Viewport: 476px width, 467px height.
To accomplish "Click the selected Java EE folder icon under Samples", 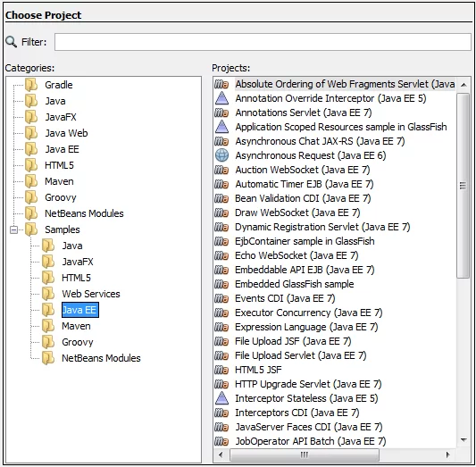I will point(48,310).
